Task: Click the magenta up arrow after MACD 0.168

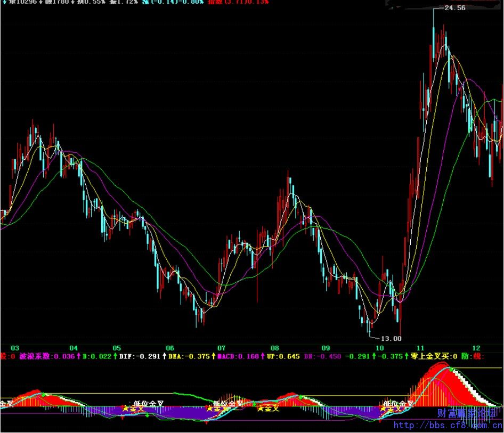Action: (262, 356)
